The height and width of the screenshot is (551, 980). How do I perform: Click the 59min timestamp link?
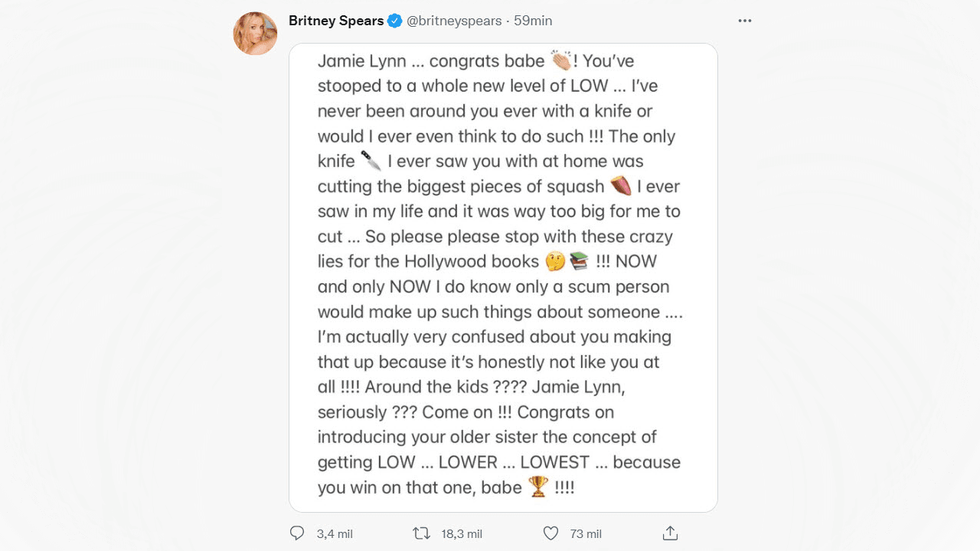coord(534,21)
